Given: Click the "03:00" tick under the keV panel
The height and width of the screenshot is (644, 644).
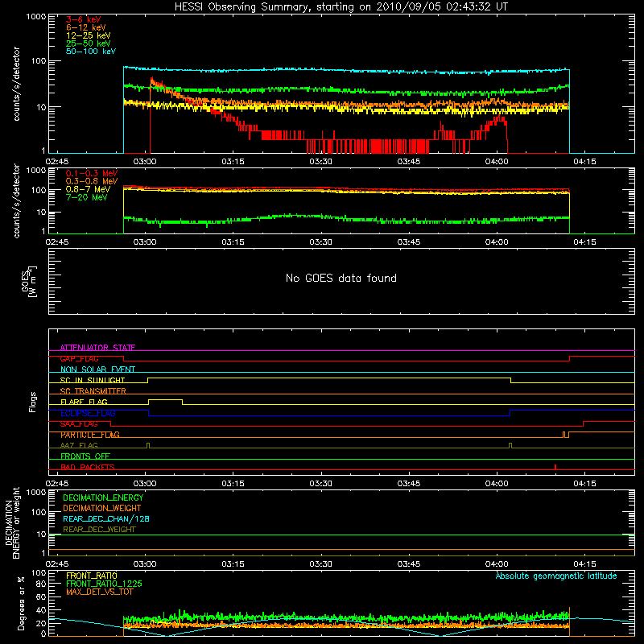Looking at the screenshot, I should (x=145, y=162).
